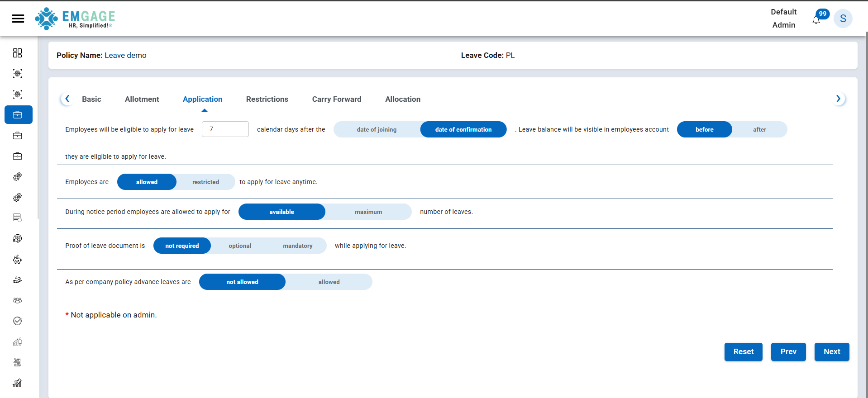Open the Carry Forward tab
This screenshot has height=398, width=868.
(336, 99)
